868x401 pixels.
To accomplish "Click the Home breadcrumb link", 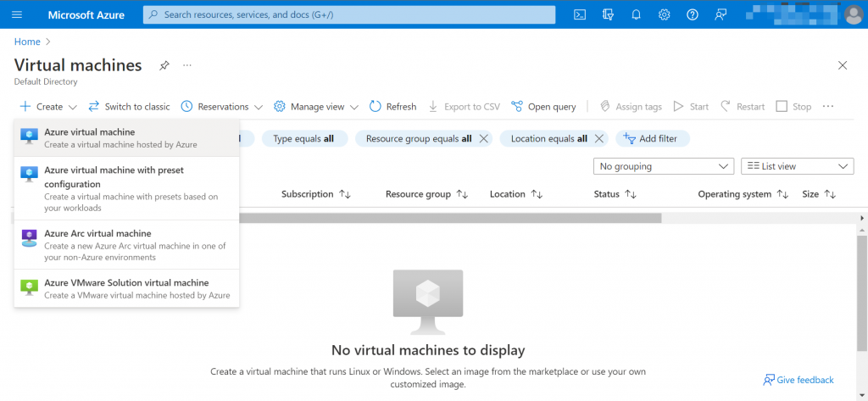I will [27, 42].
